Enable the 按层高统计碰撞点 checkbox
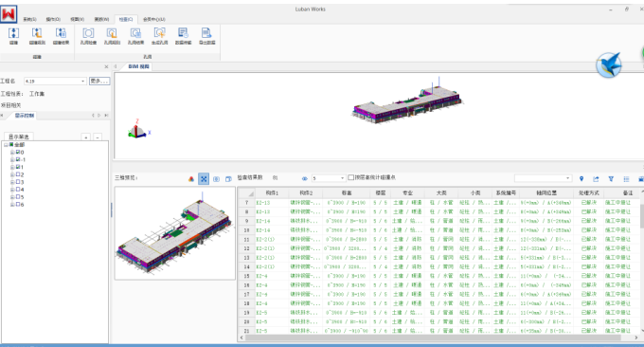 click(350, 177)
